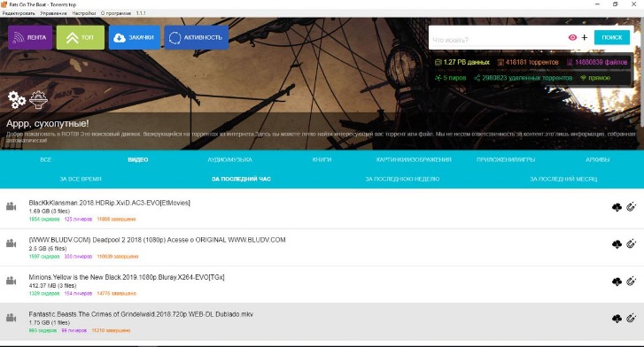Open the Топ torrents button

(x=81, y=37)
